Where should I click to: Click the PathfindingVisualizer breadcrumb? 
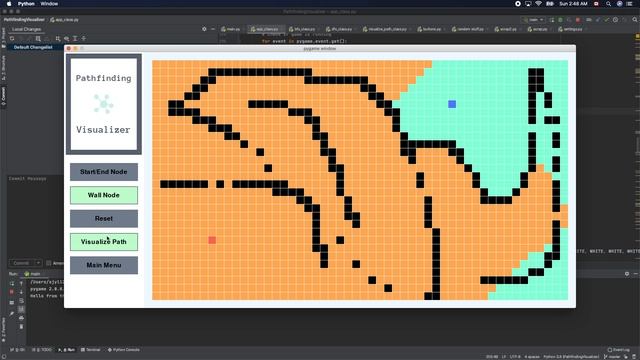[24, 20]
